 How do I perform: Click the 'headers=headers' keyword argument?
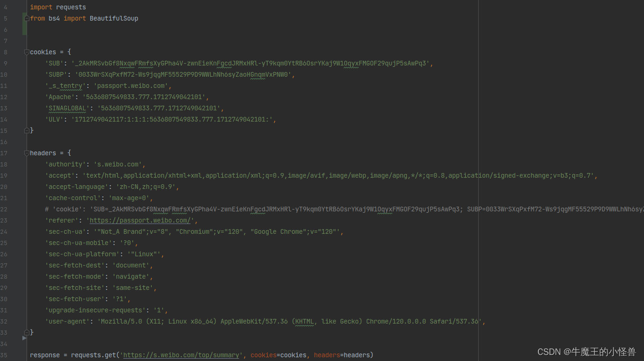342,355
